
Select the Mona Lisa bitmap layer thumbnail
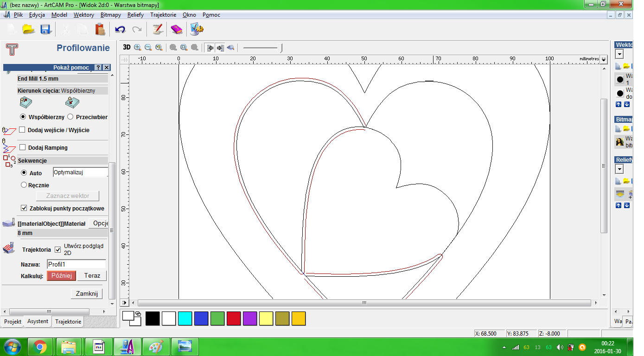coord(619,142)
